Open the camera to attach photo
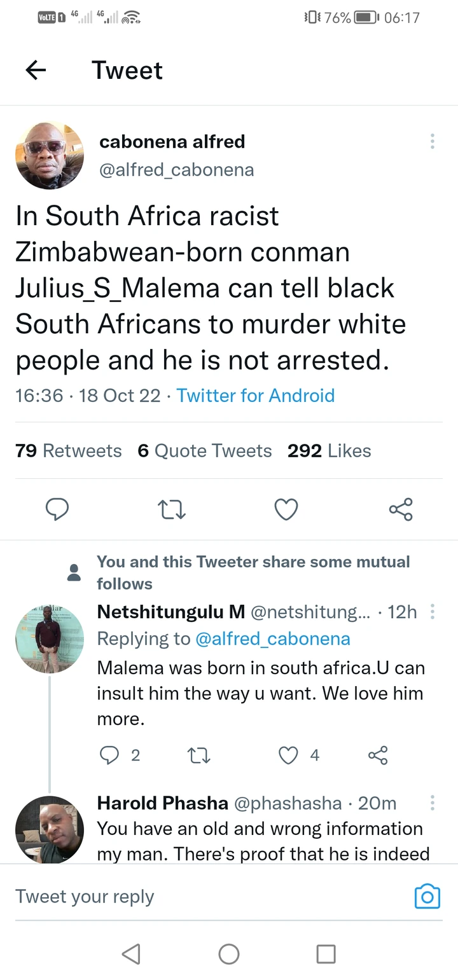 click(427, 896)
